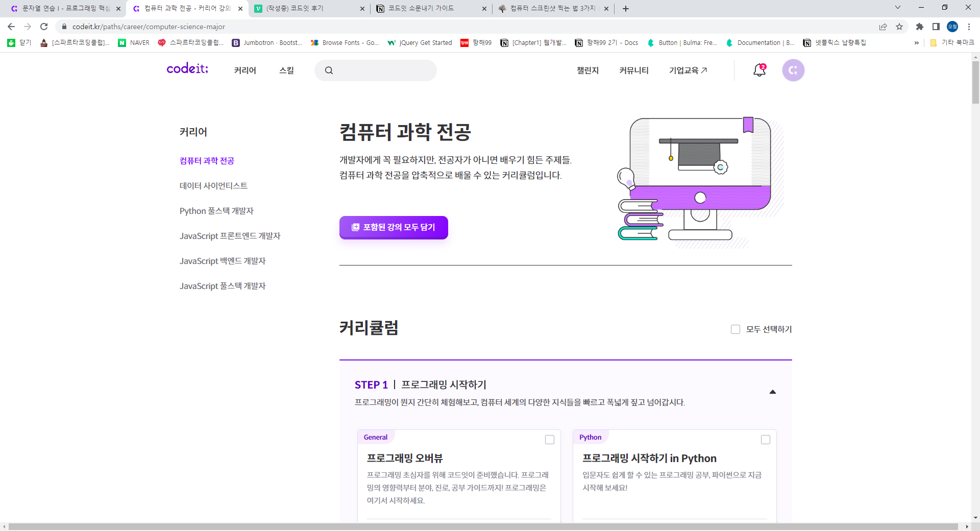Toggle the 모두 선택하기 checkbox

736,329
